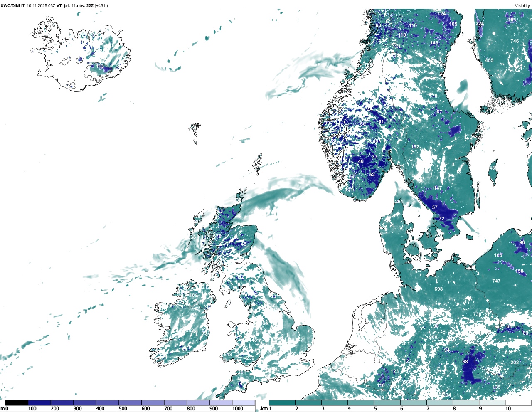
Task: Select the 5–6 km legend swatch
Action: 387,402
